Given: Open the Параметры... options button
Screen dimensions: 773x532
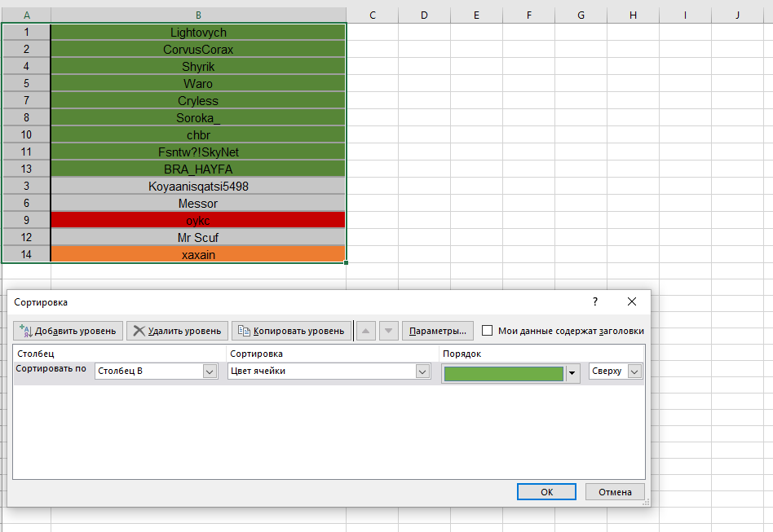Looking at the screenshot, I should pyautogui.click(x=438, y=331).
